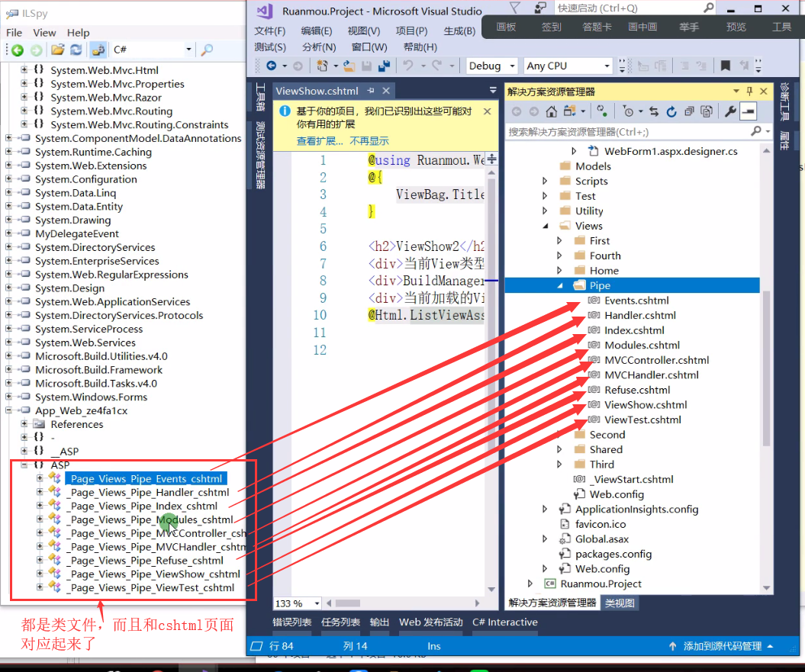Image resolution: width=805 pixels, height=672 pixels.
Task: Click Visual Studio save all icon
Action: tap(384, 66)
